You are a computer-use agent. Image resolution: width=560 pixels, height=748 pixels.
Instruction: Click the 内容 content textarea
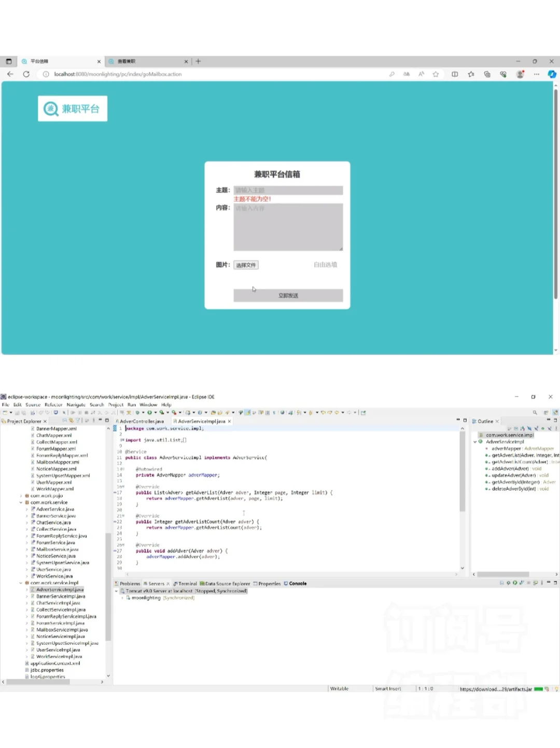(288, 227)
